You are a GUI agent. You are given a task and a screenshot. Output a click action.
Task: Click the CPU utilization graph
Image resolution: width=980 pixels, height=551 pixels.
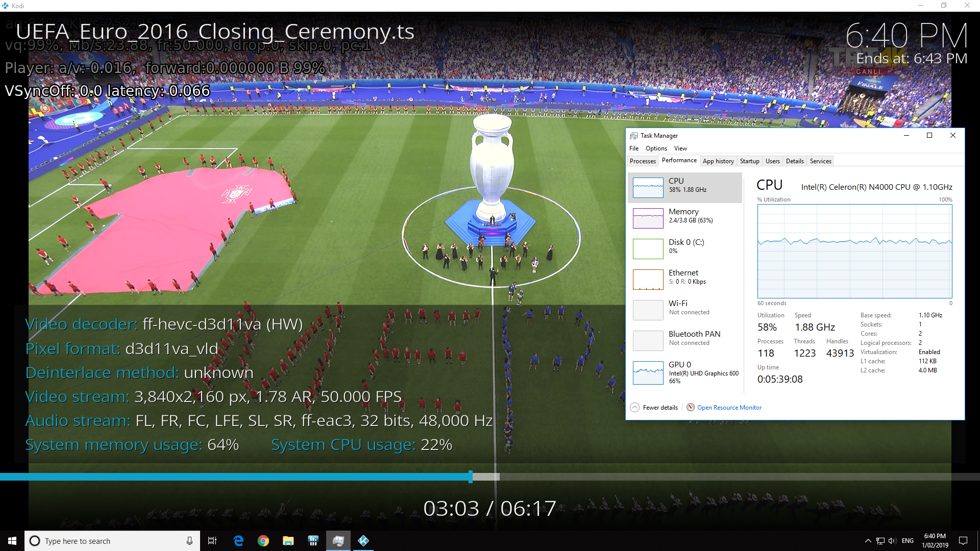click(855, 252)
